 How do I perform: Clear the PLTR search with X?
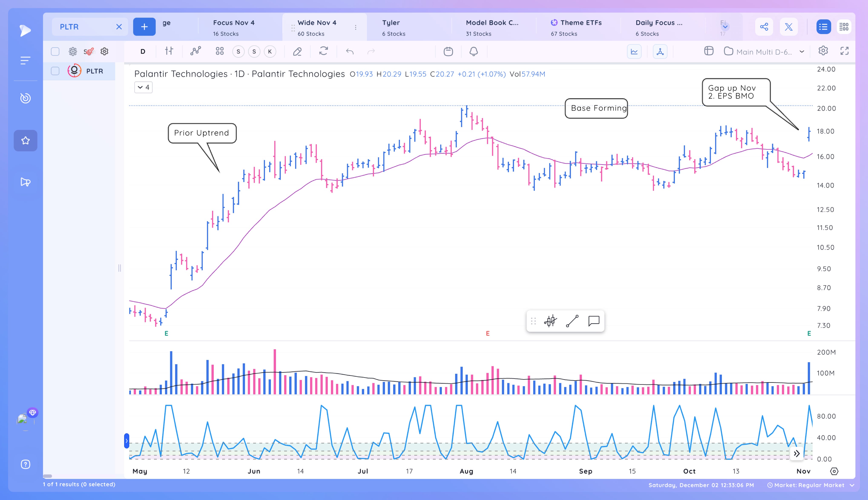[x=119, y=27]
